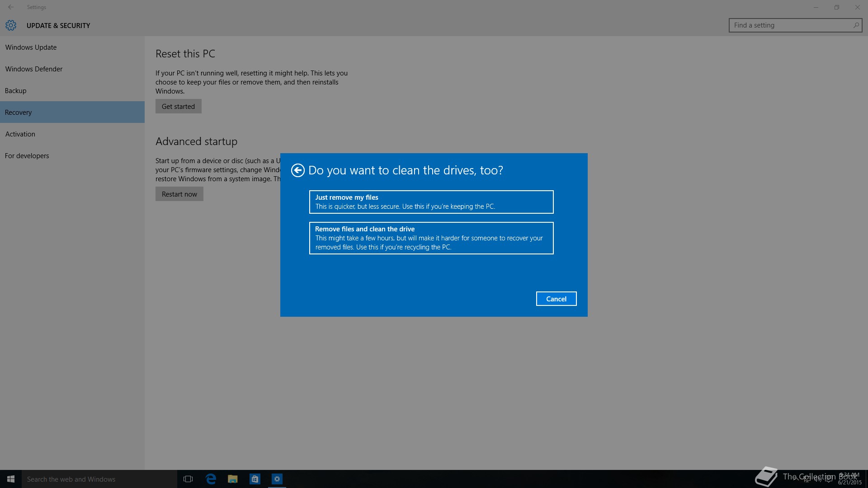Click the 'Search the web and Windows' box
This screenshot has width=868, height=488.
[99, 479]
